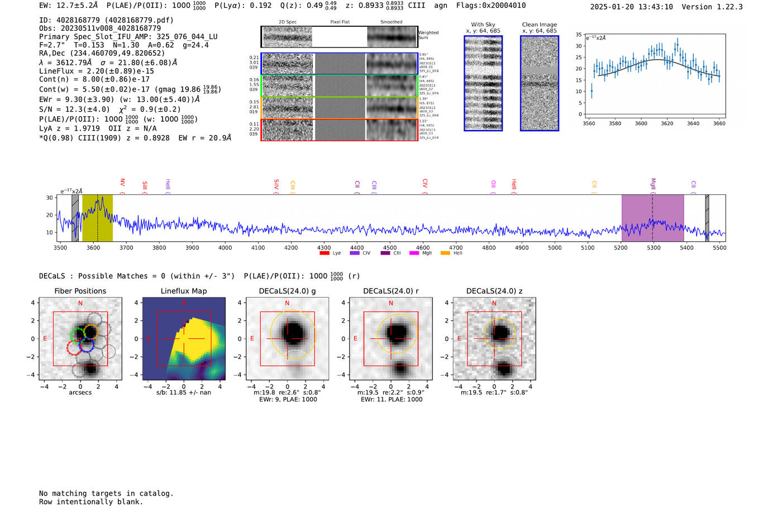
Task: Open the blue-row Pixel Flat panel
Action: [x=340, y=64]
